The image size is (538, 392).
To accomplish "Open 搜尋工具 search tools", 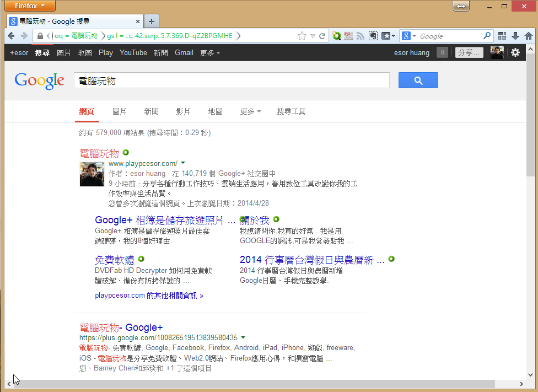I will pos(291,111).
